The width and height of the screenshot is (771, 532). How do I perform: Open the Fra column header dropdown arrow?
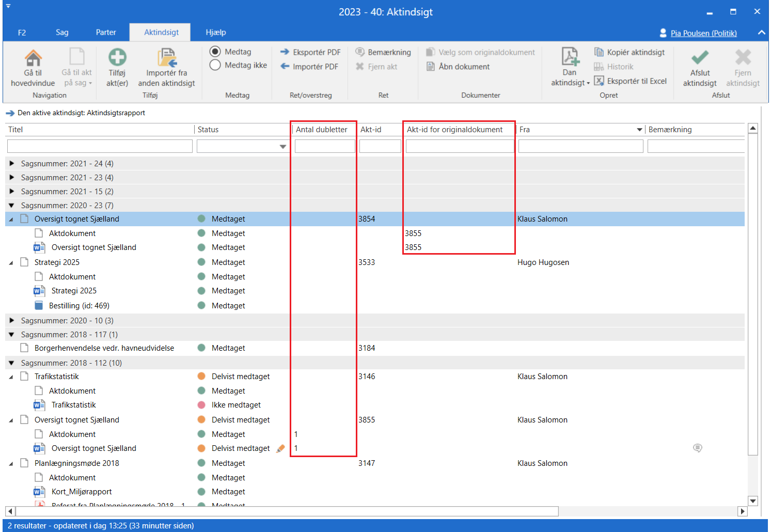[x=639, y=130]
